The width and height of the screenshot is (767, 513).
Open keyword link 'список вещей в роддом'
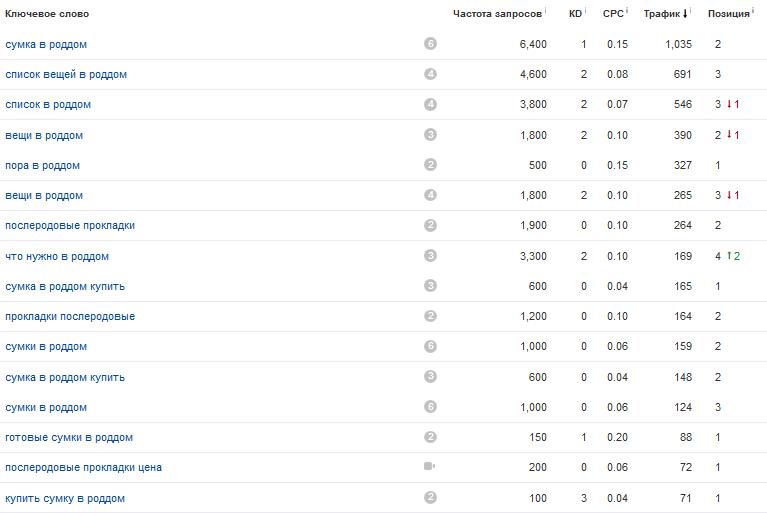click(x=66, y=75)
